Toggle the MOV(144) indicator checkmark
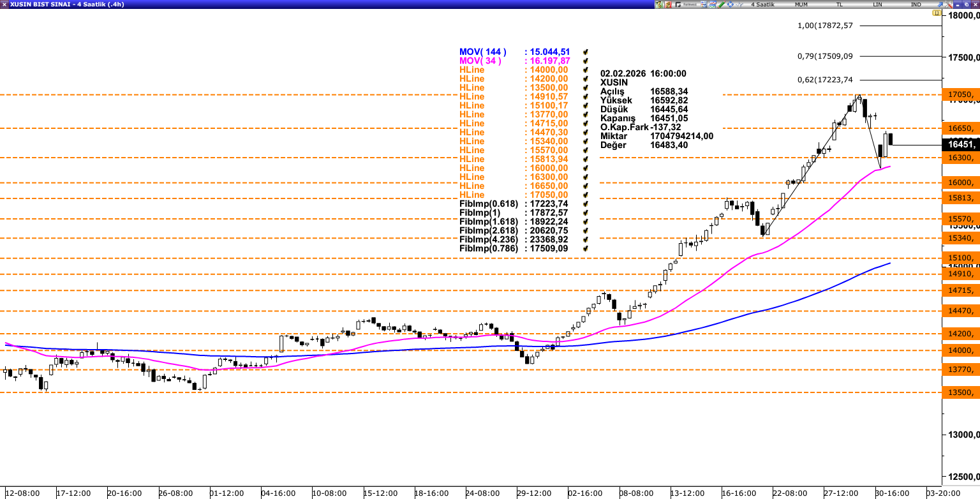 coord(585,52)
